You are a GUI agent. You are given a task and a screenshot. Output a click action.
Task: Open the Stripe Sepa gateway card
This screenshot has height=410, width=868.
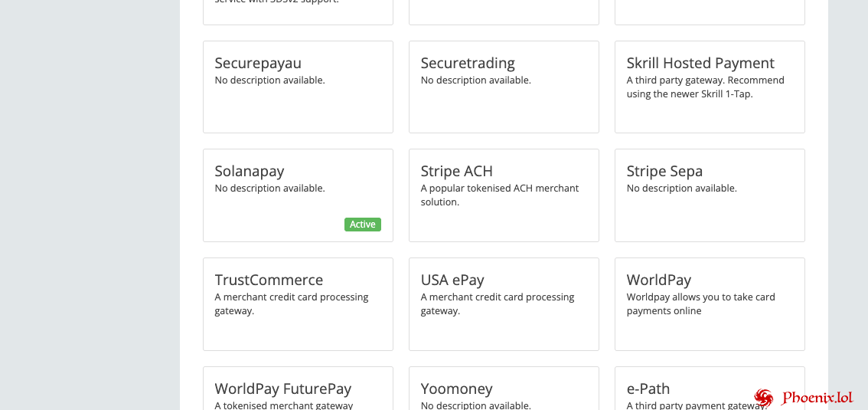click(x=710, y=195)
